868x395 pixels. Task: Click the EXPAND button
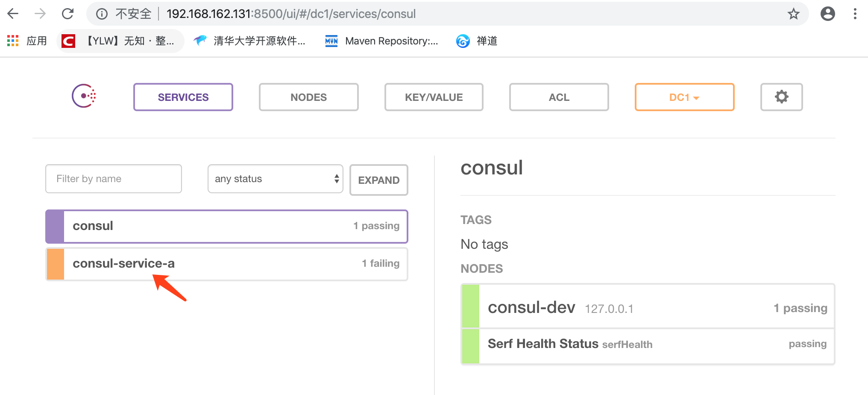(378, 180)
